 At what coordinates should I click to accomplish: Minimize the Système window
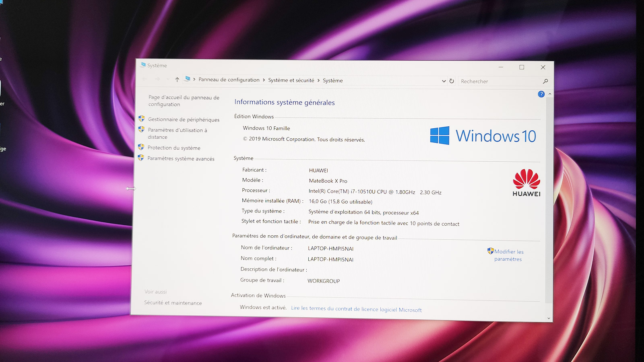point(501,67)
